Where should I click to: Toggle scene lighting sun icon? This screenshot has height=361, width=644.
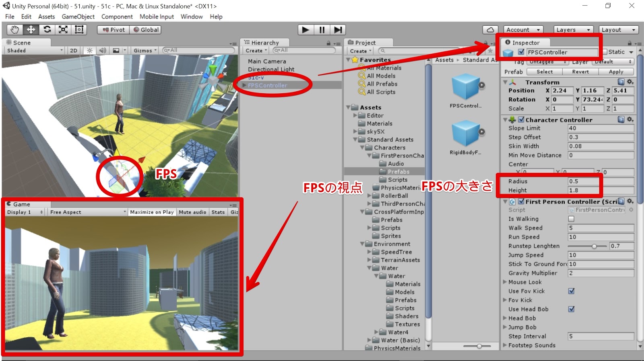(x=89, y=51)
